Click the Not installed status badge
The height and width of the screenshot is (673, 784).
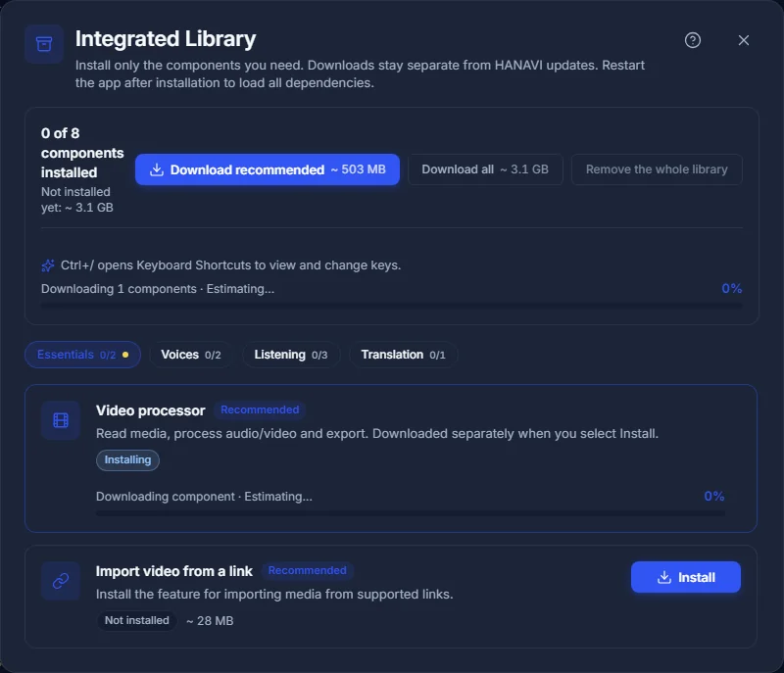(136, 620)
